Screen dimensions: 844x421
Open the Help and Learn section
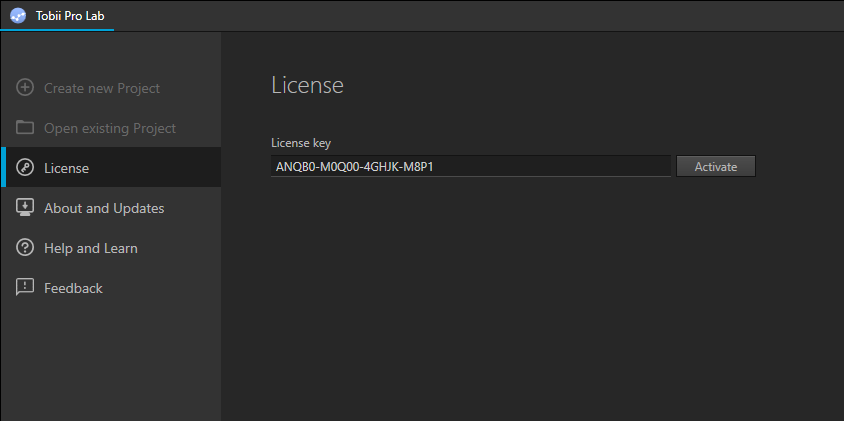(111, 248)
